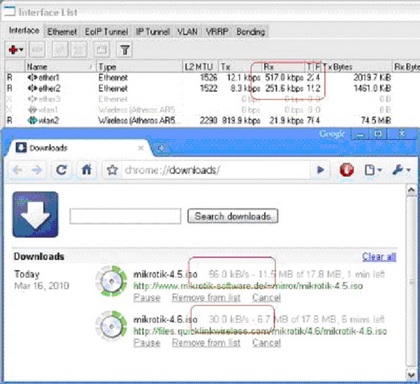Pause the mikrotik-4.5.iso download

(x=147, y=297)
